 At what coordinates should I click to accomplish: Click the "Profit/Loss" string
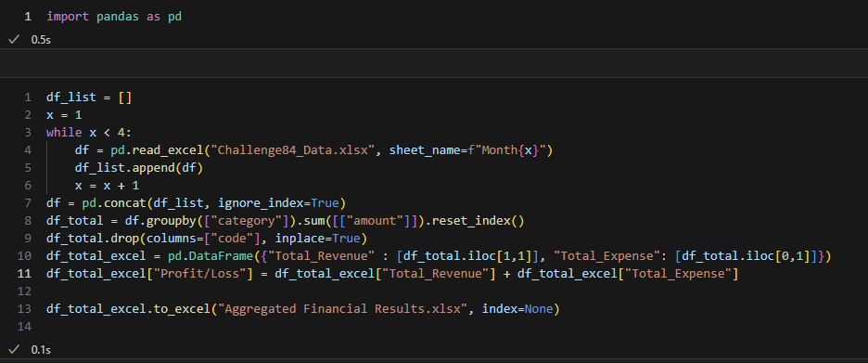pyautogui.click(x=199, y=273)
